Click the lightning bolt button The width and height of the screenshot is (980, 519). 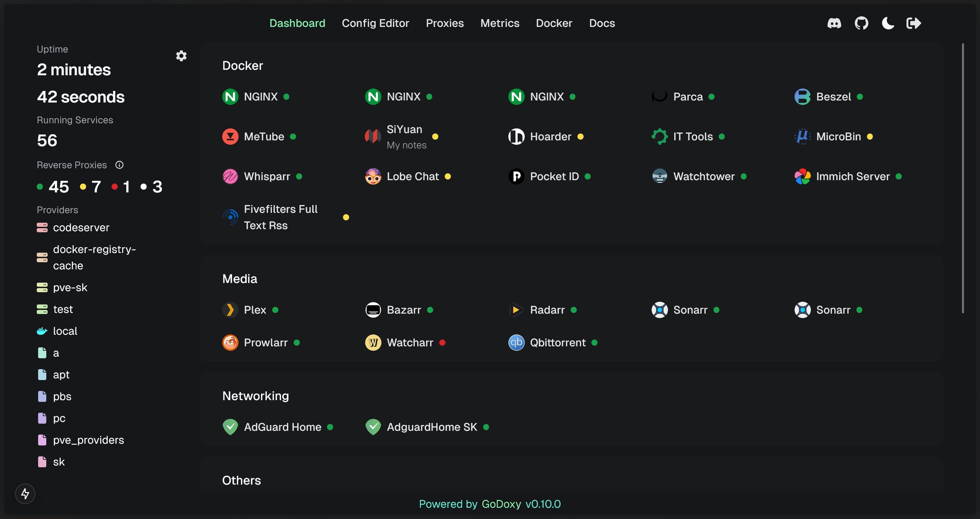[x=25, y=494]
